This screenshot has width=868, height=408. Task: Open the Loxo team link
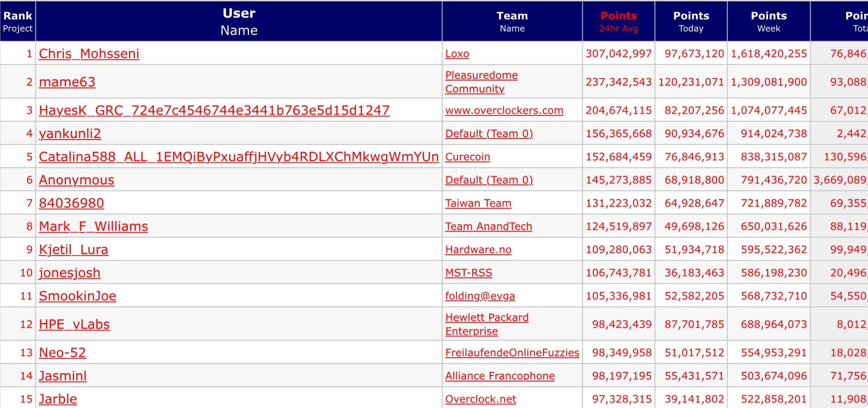[457, 54]
